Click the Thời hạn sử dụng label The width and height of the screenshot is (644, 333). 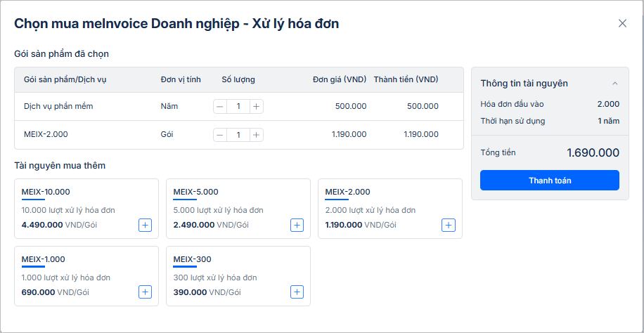[x=513, y=121]
